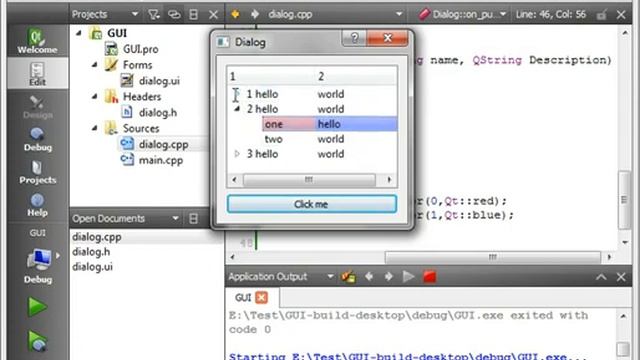Stop the running application red button
This screenshot has width=640, height=360.
pos(429,277)
